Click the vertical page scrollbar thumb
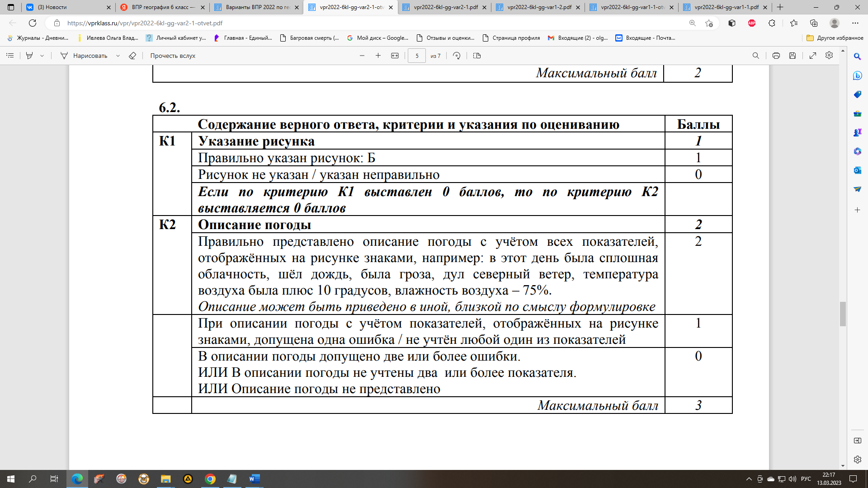 click(x=843, y=314)
